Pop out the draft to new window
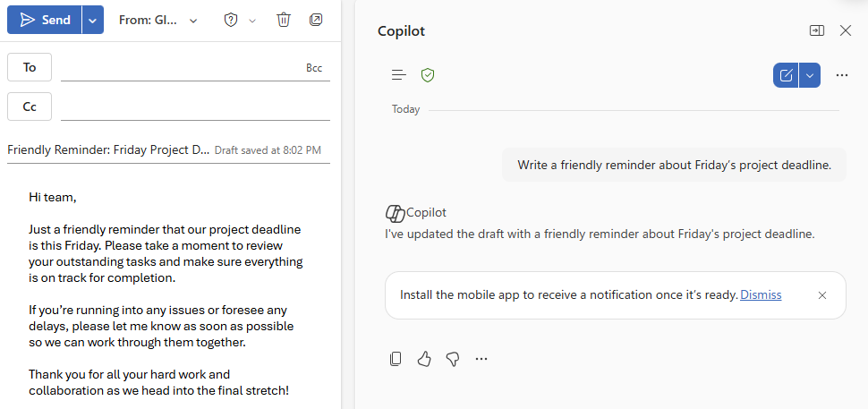 316,21
